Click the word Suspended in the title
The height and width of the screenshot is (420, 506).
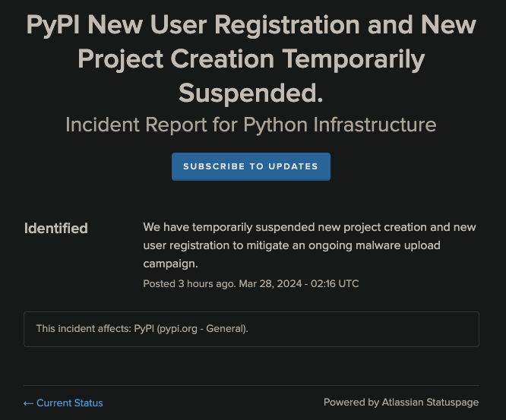247,93
